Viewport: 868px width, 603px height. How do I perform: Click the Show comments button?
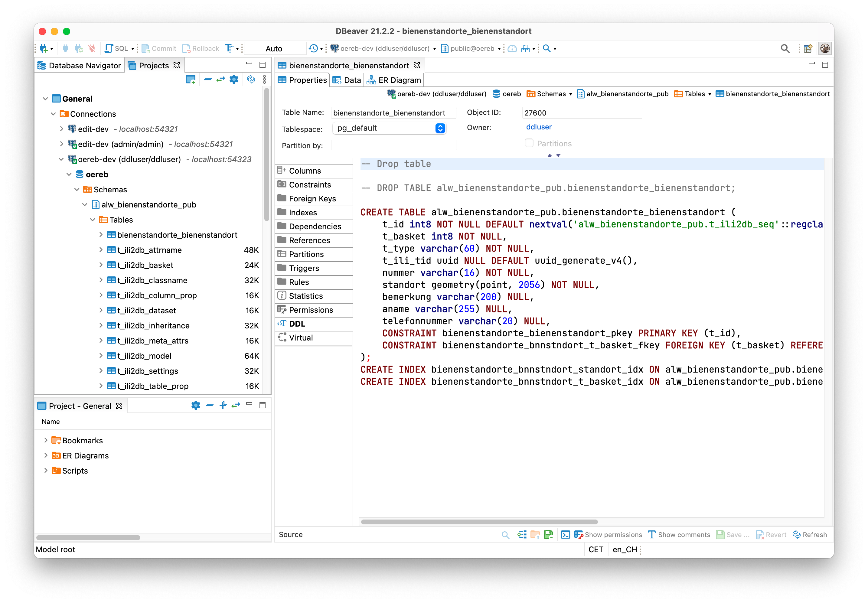coord(679,535)
